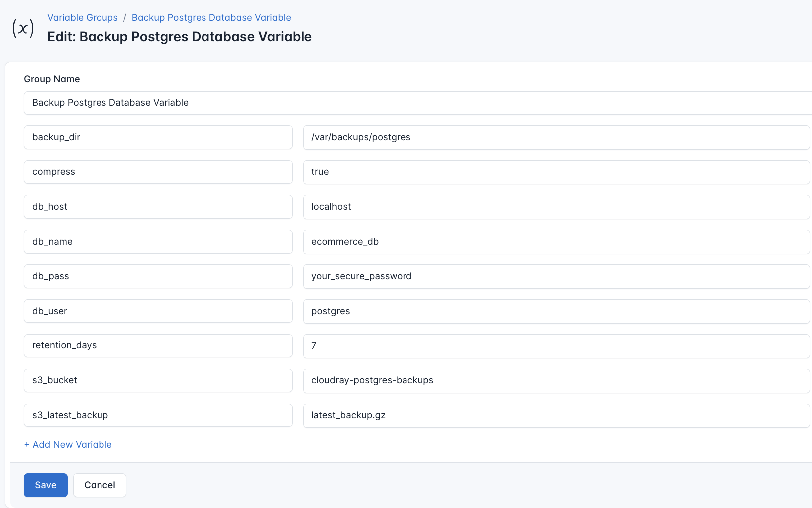Select the compress variable name field
The width and height of the screenshot is (812, 508).
(158, 172)
